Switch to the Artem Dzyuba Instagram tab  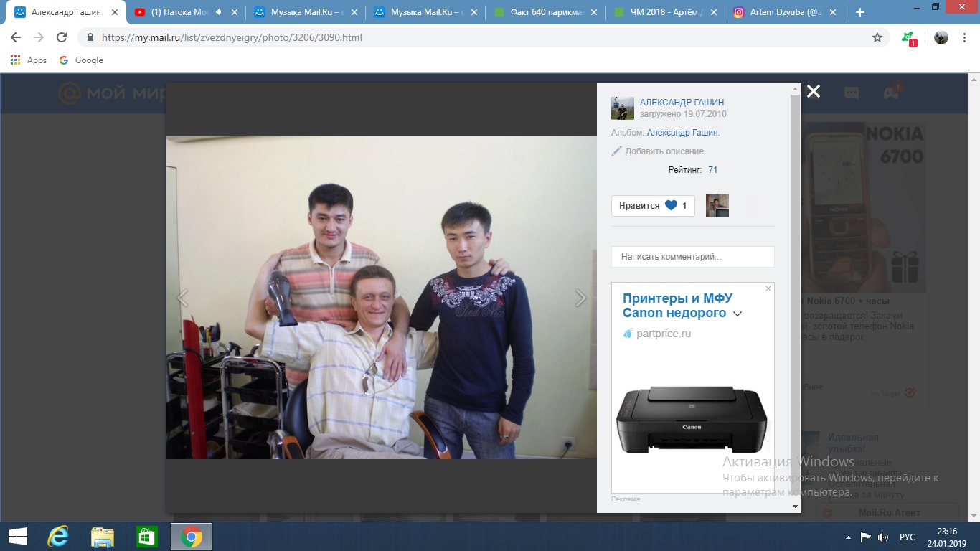point(784,12)
